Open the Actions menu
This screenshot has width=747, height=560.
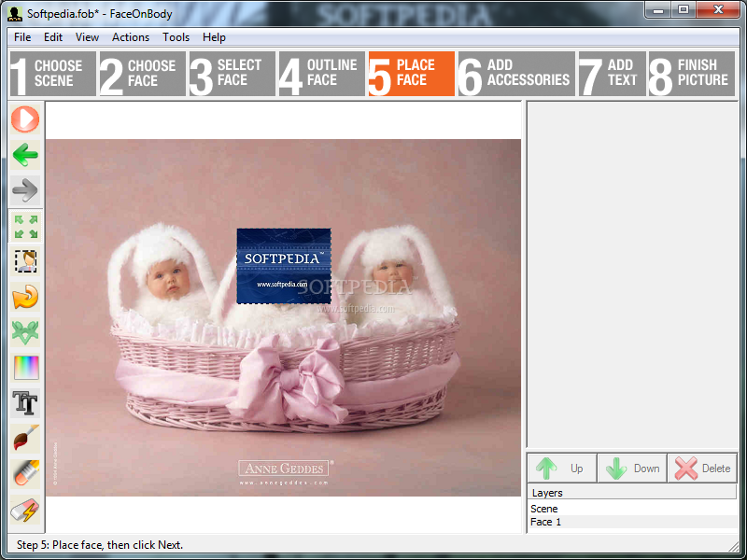[x=131, y=37]
